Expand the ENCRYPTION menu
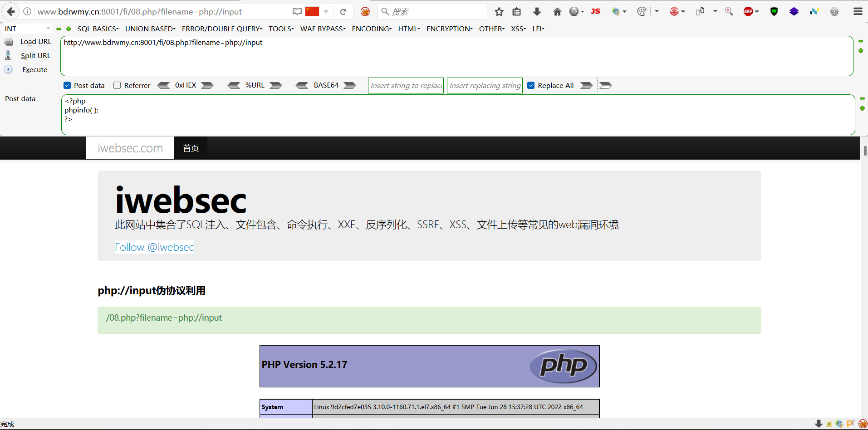The height and width of the screenshot is (430, 868). coord(450,29)
